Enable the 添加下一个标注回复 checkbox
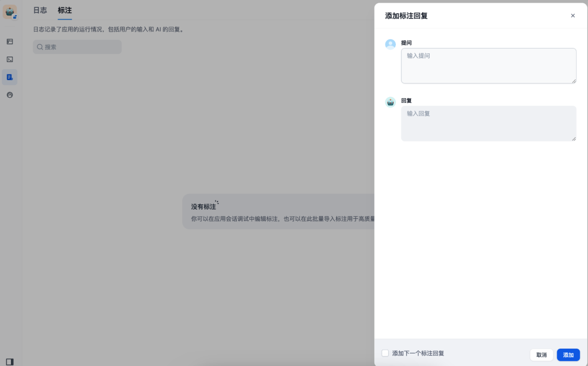The height and width of the screenshot is (366, 588). click(385, 353)
